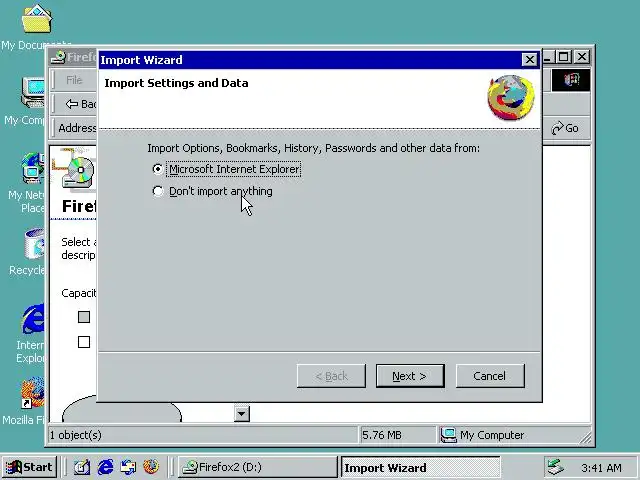Viewport: 640px width, 480px height.
Task: Click Firefox quick launch icon
Action: 151,467
